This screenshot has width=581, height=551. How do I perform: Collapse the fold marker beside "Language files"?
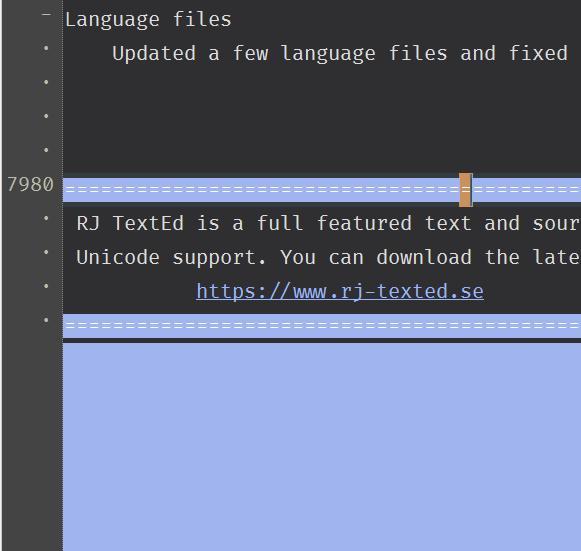tap(46, 15)
